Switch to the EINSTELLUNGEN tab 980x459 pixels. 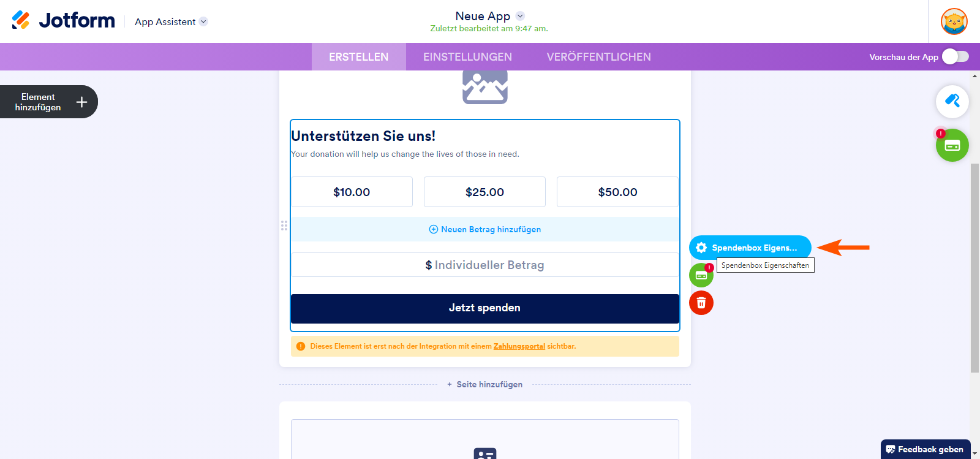click(467, 57)
